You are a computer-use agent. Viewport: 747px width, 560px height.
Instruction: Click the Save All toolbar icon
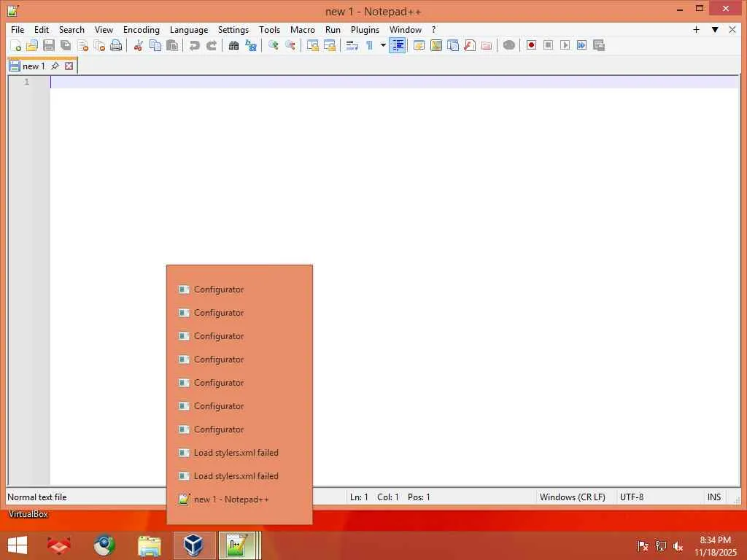(66, 45)
